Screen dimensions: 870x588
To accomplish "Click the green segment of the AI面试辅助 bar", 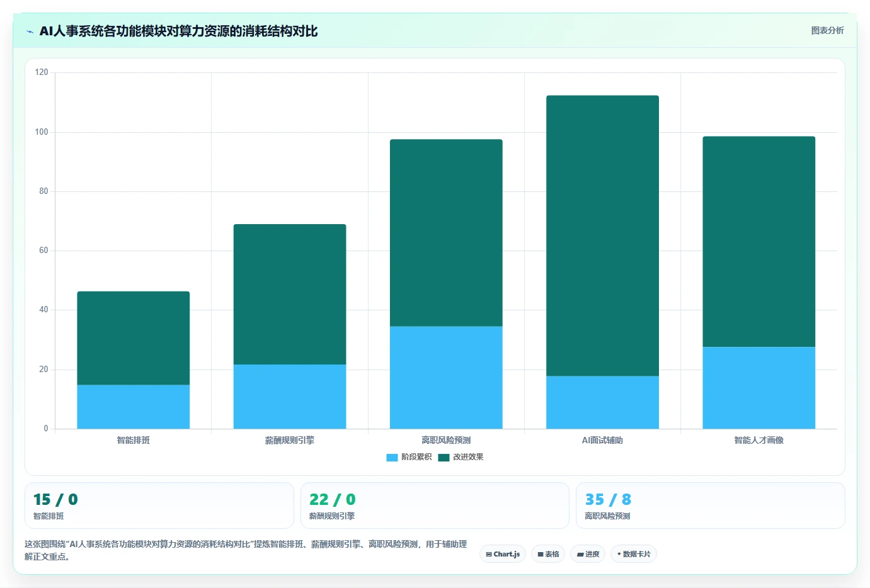I will pyautogui.click(x=602, y=235).
